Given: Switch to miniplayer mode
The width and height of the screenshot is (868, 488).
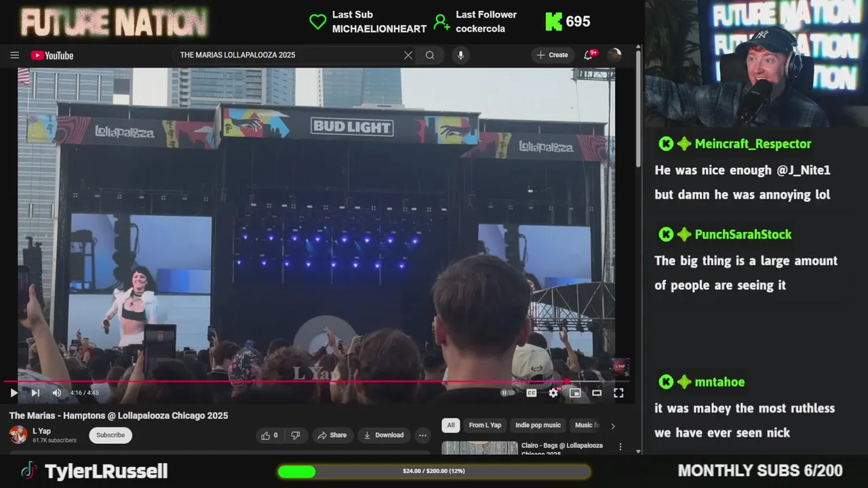Looking at the screenshot, I should pyautogui.click(x=575, y=392).
